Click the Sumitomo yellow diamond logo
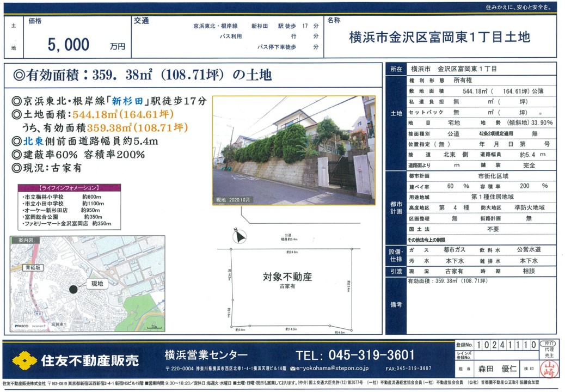Viewport: 565px width, 392px height. point(24,360)
